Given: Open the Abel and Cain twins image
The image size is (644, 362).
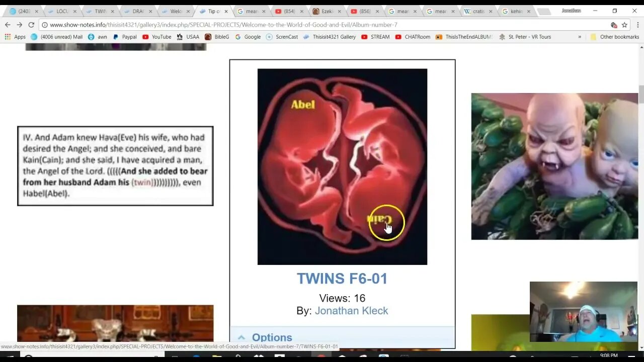Looking at the screenshot, I should point(342,166).
